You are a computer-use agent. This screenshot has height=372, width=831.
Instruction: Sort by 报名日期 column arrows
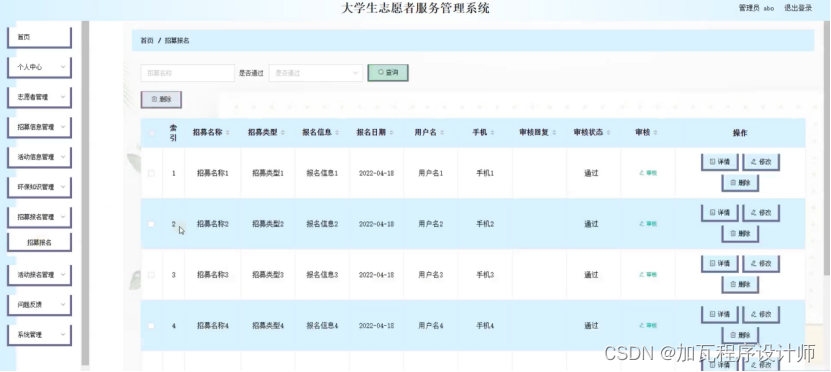(x=391, y=133)
